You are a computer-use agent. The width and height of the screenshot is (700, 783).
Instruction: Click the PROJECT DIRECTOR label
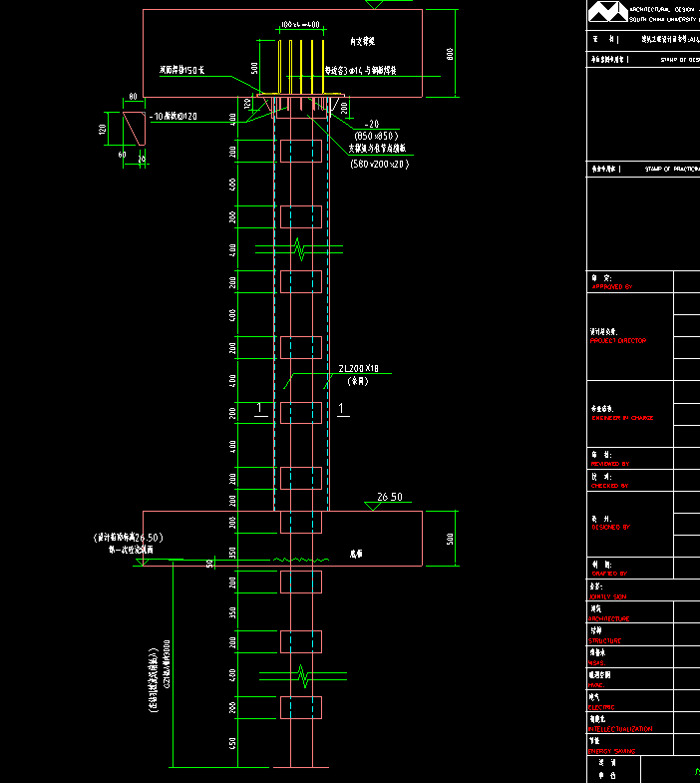pos(618,340)
